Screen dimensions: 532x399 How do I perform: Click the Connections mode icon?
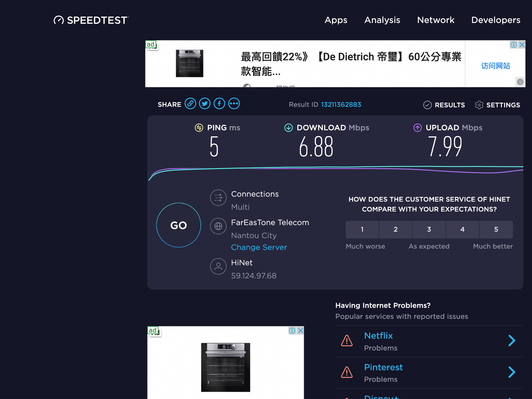(x=218, y=198)
